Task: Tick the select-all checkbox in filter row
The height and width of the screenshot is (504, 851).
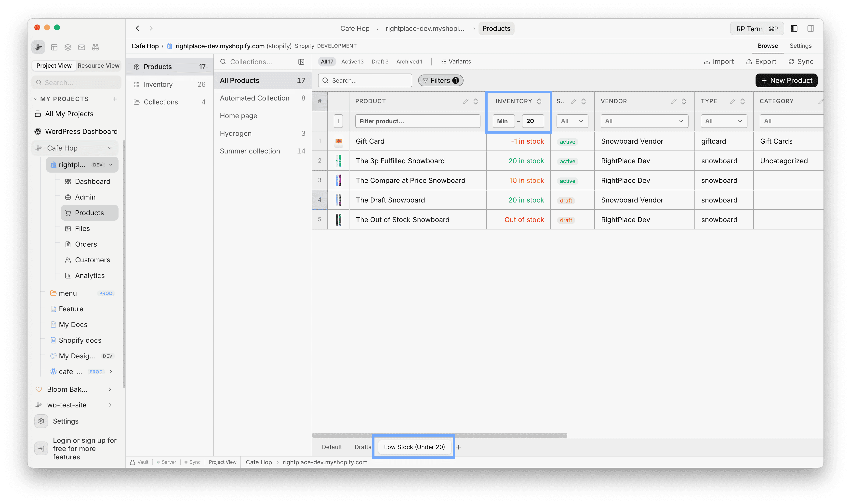Action: 338,121
